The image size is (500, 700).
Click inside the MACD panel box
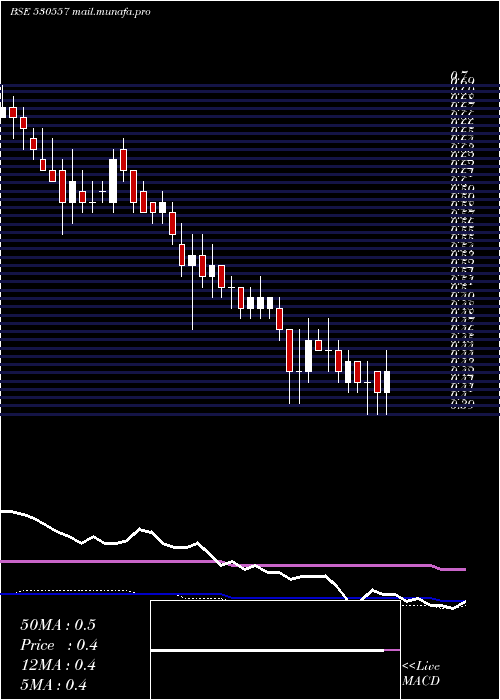pyautogui.click(x=275, y=650)
